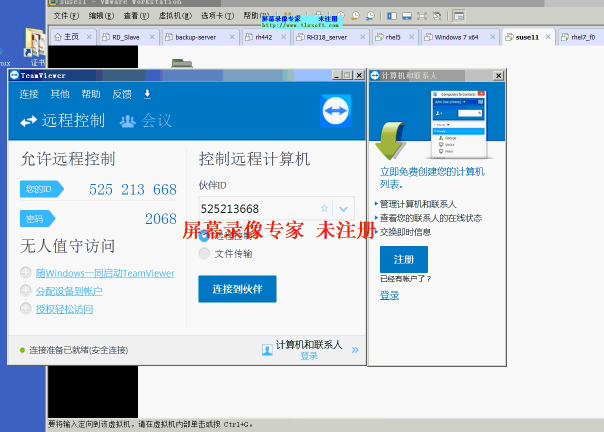Click the Computers & Contacts preview thumbnail

459,124
